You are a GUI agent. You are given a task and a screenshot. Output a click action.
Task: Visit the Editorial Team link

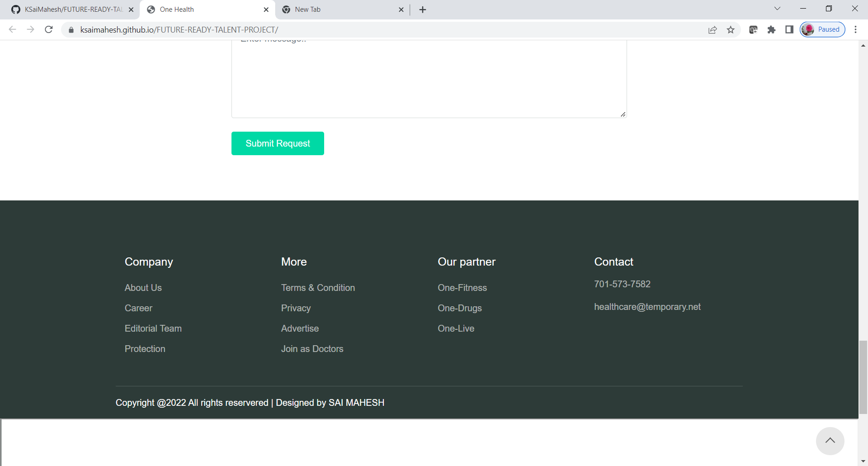pyautogui.click(x=153, y=328)
